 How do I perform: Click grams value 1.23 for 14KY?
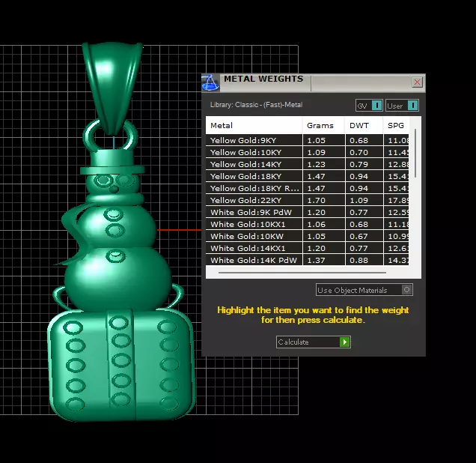point(316,164)
